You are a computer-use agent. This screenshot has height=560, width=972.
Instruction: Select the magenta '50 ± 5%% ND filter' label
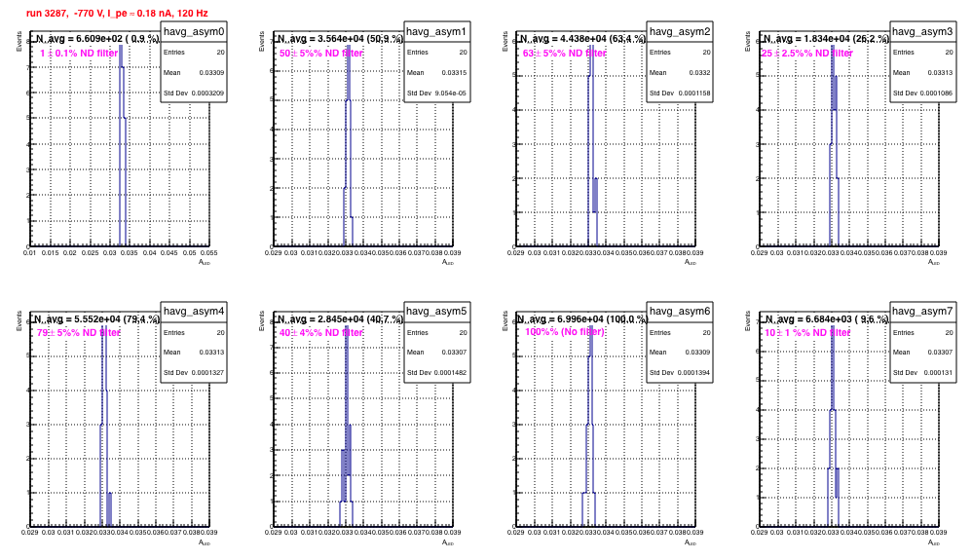321,54
